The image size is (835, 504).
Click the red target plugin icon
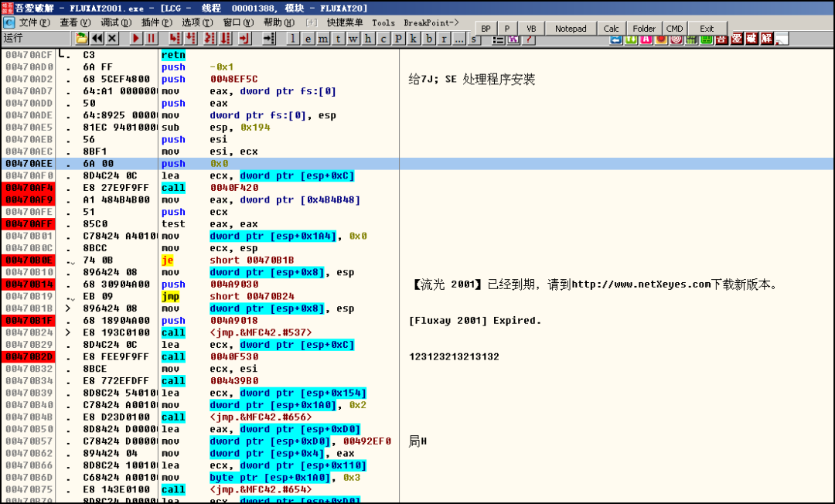[x=676, y=40]
